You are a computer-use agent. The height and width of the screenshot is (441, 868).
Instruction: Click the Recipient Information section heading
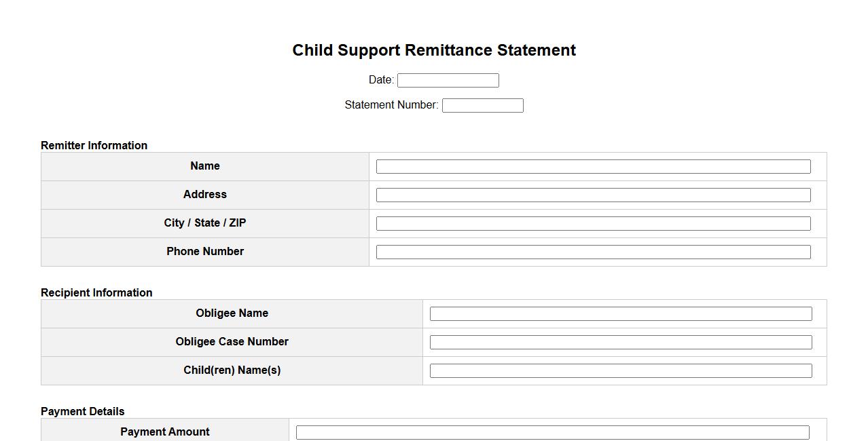[96, 292]
